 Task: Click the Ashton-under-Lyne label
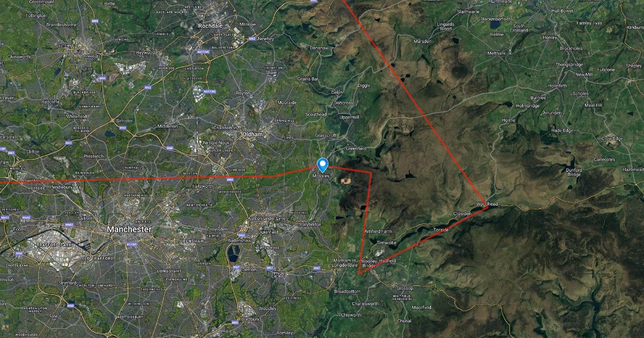pos(267,218)
